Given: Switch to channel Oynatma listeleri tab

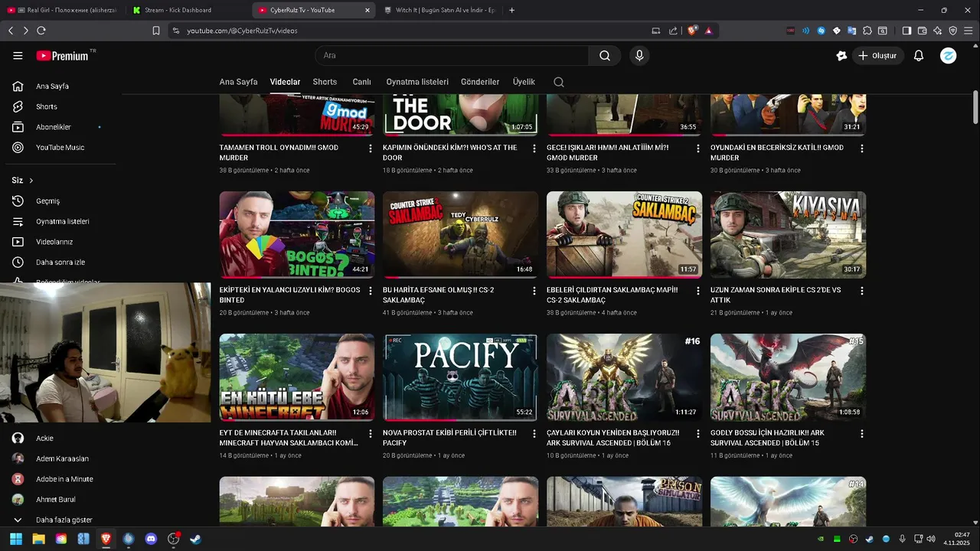Looking at the screenshot, I should 417,82.
